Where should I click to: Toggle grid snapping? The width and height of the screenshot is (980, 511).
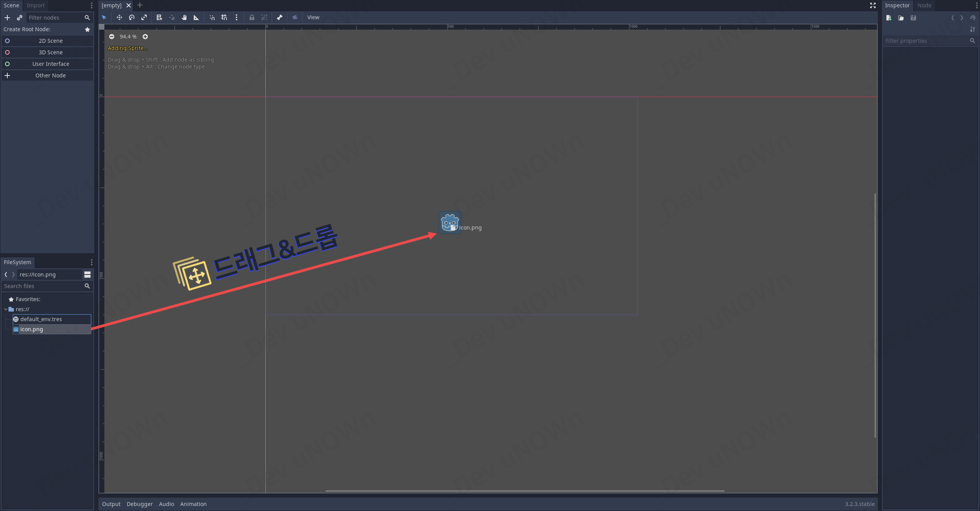[224, 17]
